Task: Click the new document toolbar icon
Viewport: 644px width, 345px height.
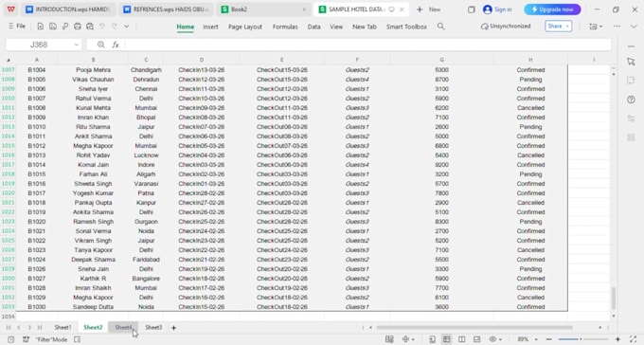Action: (x=40, y=27)
